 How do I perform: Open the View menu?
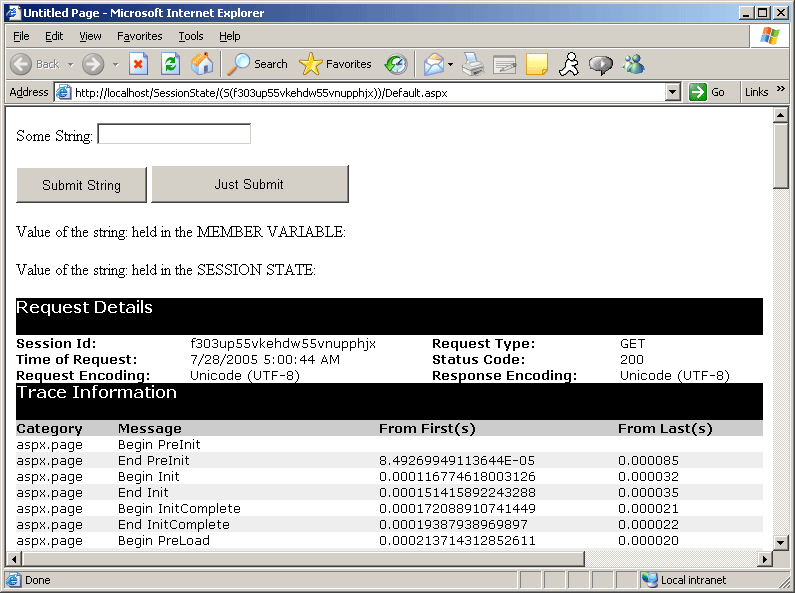90,36
